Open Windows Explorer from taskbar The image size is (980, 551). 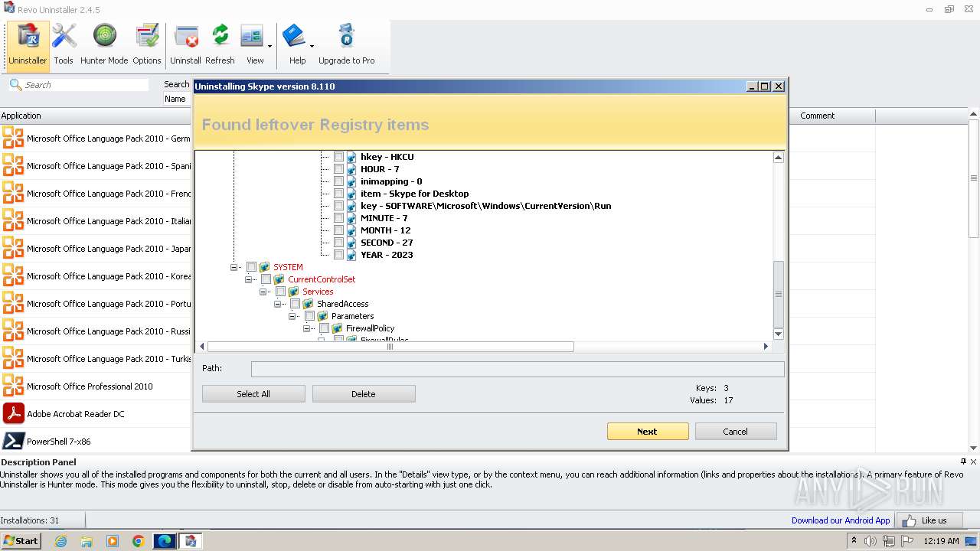tap(87, 541)
